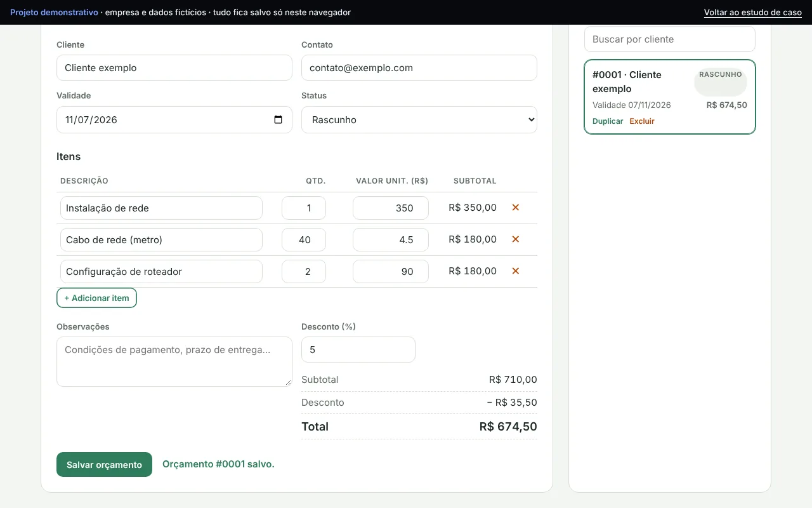Click the Orçamento #0001 salvo message
This screenshot has height=508, width=812.
218,464
